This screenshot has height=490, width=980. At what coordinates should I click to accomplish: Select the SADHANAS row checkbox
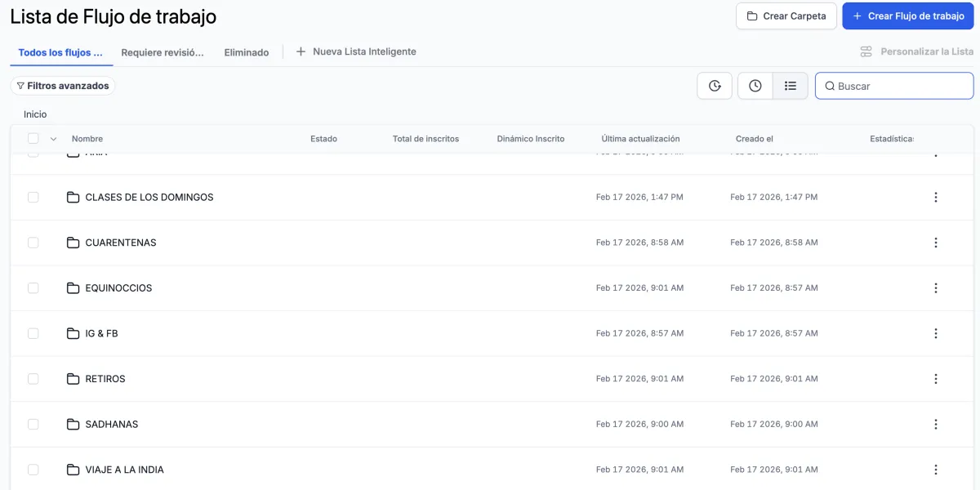pos(33,425)
